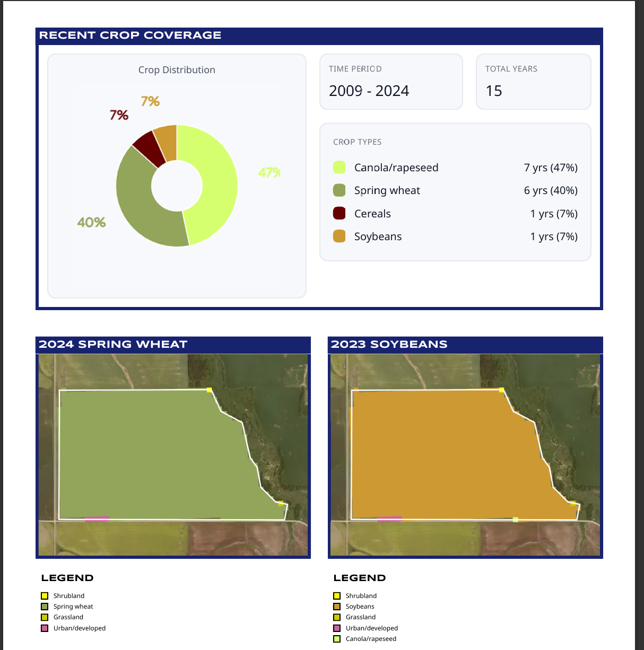
Task: Click Urban/developed icon in the left legend
Action: 45,628
